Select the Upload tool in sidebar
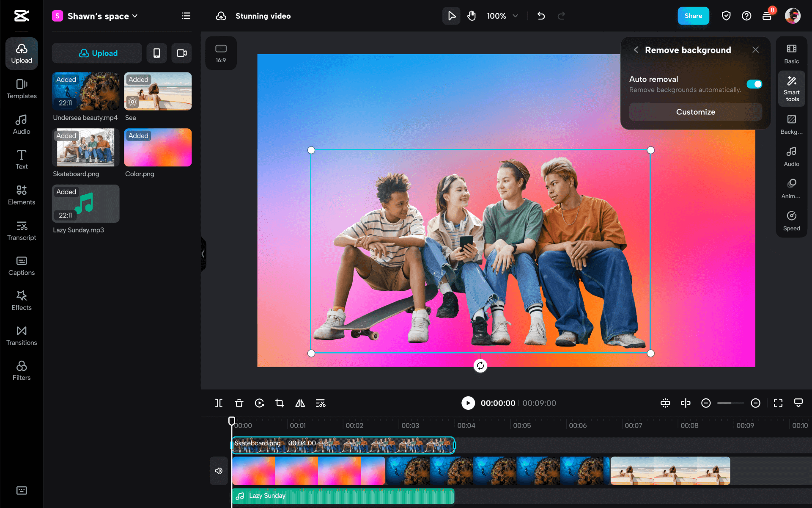 tap(20, 52)
